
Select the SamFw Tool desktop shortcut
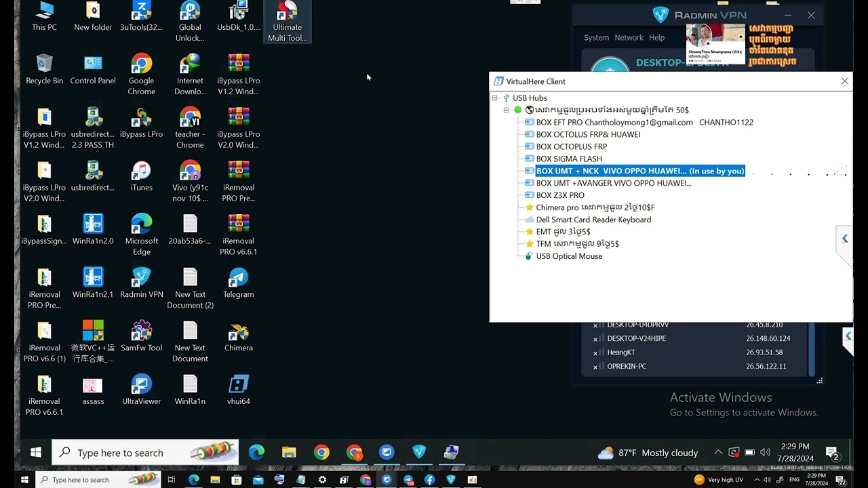[x=142, y=337]
